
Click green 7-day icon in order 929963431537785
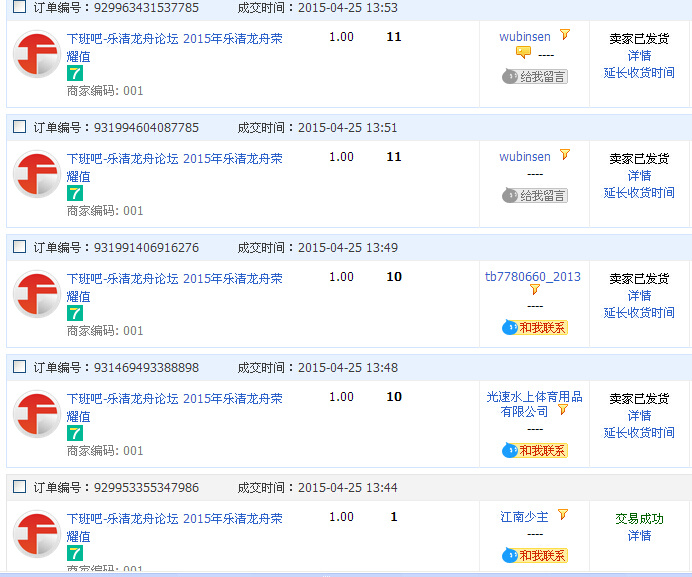(75, 73)
